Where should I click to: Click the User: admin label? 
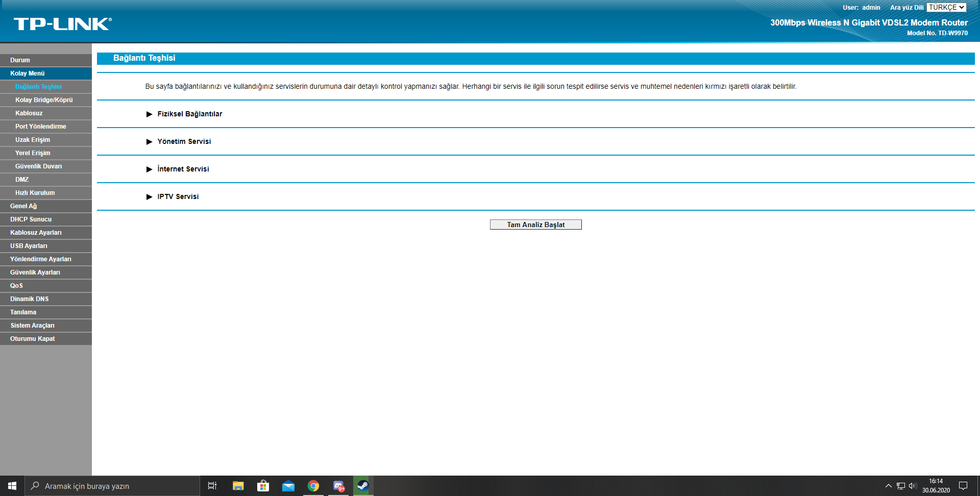point(862,8)
